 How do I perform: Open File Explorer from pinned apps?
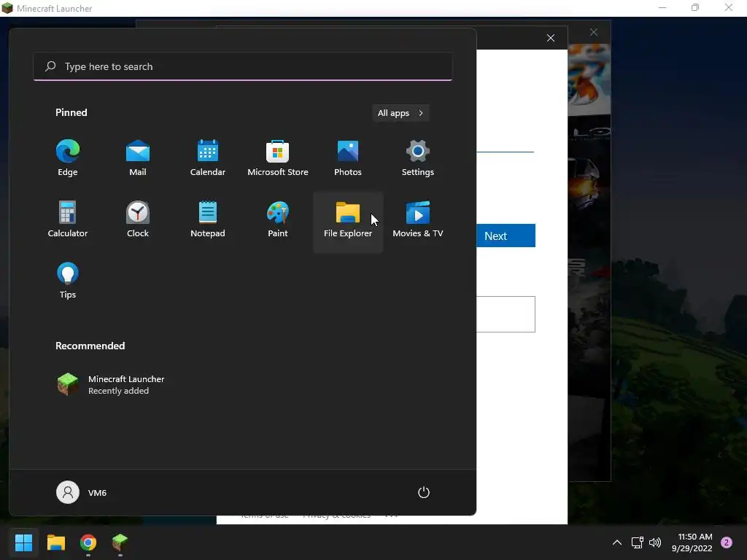348,222
